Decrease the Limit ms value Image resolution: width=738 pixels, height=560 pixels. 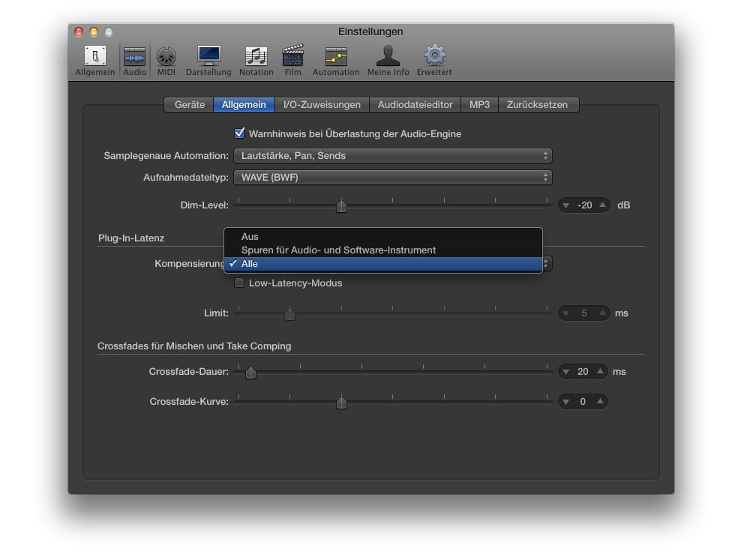click(x=566, y=313)
